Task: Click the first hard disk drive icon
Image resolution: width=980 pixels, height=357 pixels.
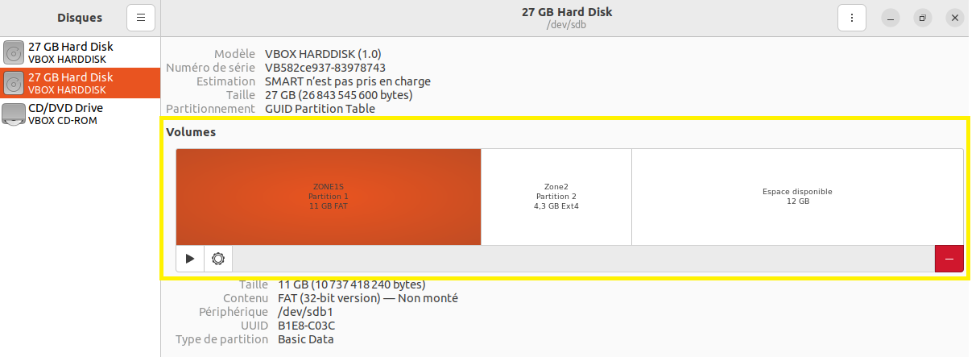Action: click(x=14, y=53)
